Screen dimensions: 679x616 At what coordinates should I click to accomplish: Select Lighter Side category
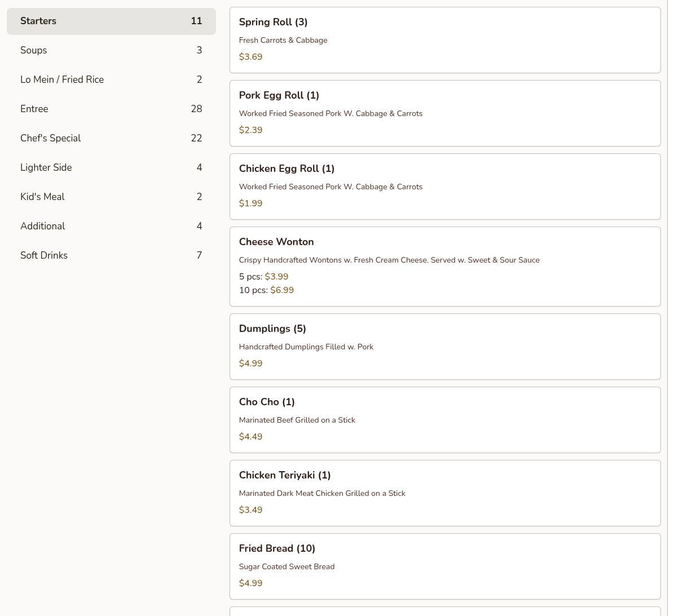coord(111,168)
